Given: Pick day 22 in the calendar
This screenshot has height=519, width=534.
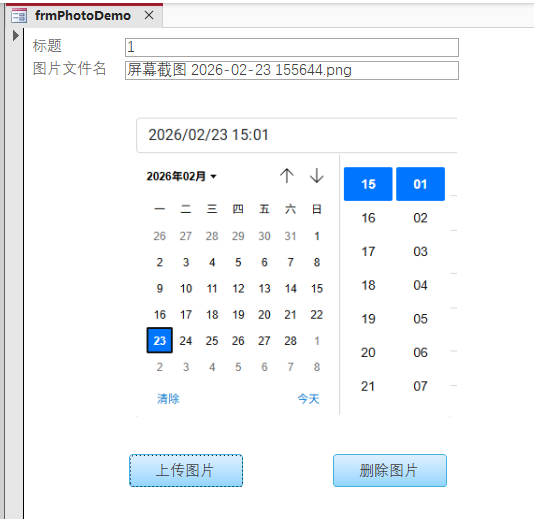Looking at the screenshot, I should (317, 315).
